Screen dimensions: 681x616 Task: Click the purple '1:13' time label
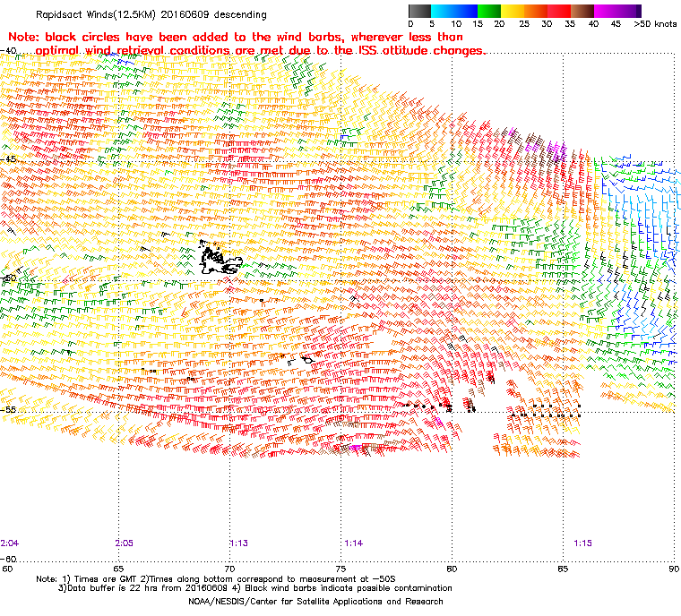click(x=239, y=543)
